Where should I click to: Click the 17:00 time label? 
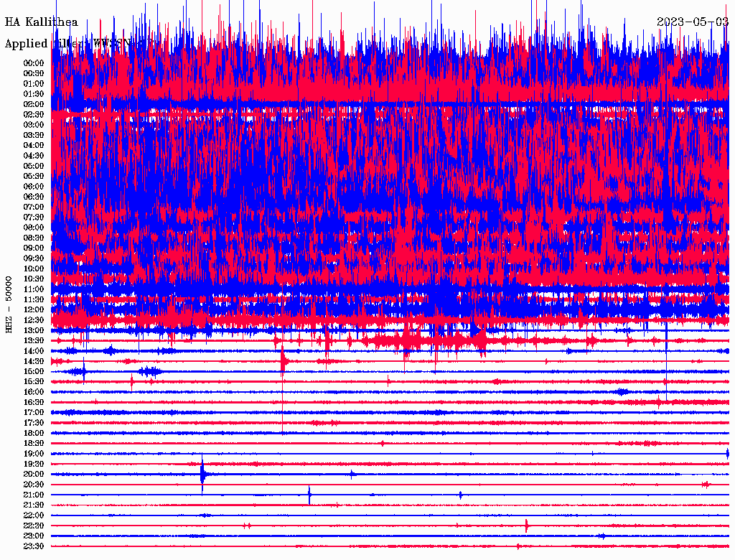(34, 413)
